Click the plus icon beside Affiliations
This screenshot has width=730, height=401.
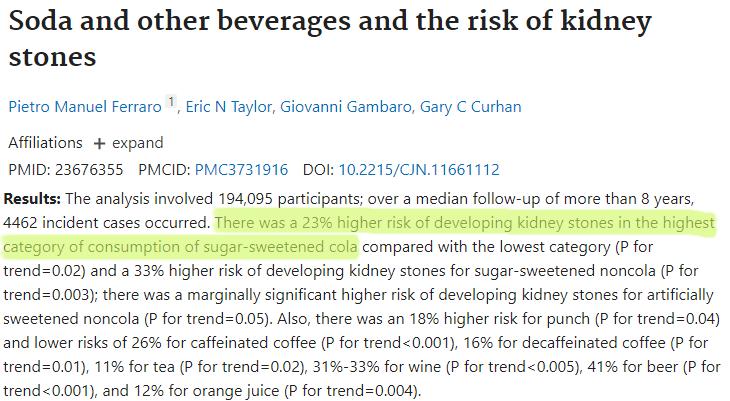click(99, 143)
